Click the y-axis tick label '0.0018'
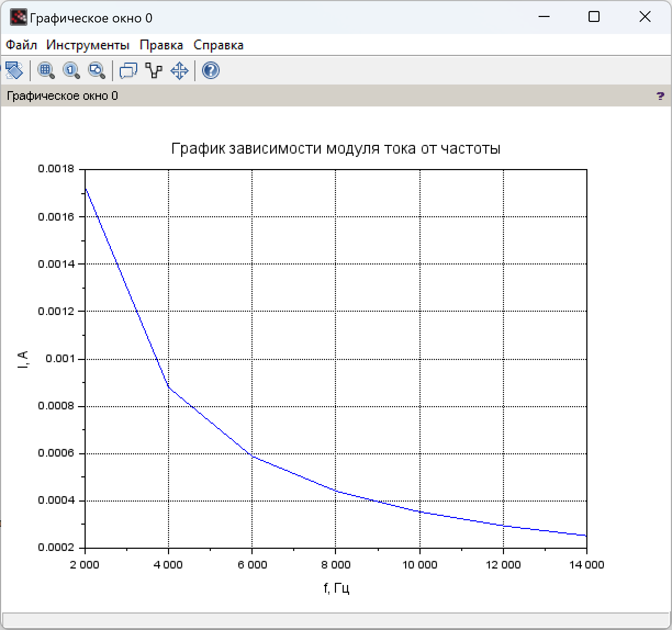This screenshot has width=672, height=630. pyautogui.click(x=56, y=169)
